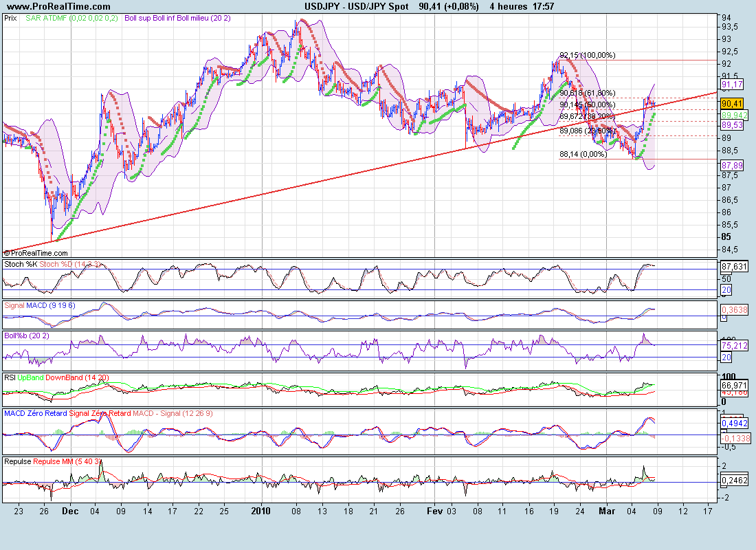Click the green 89,942 SAR price tag
This screenshot has width=756, height=550.
[734, 115]
